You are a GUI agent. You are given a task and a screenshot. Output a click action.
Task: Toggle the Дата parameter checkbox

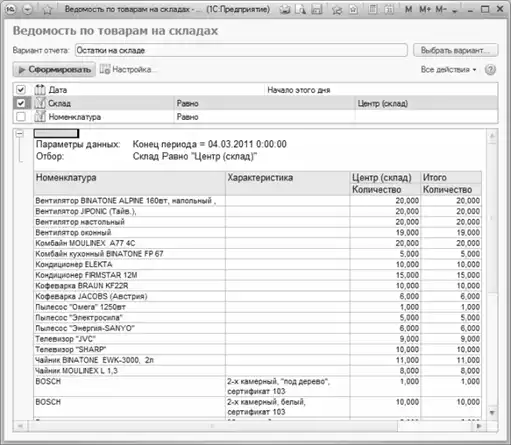21,90
